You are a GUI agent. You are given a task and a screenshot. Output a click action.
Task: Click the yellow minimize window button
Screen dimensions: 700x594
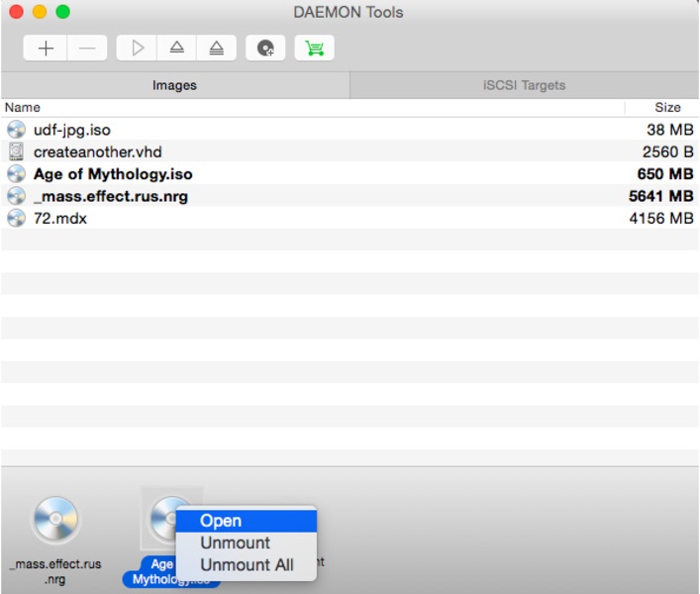[40, 12]
